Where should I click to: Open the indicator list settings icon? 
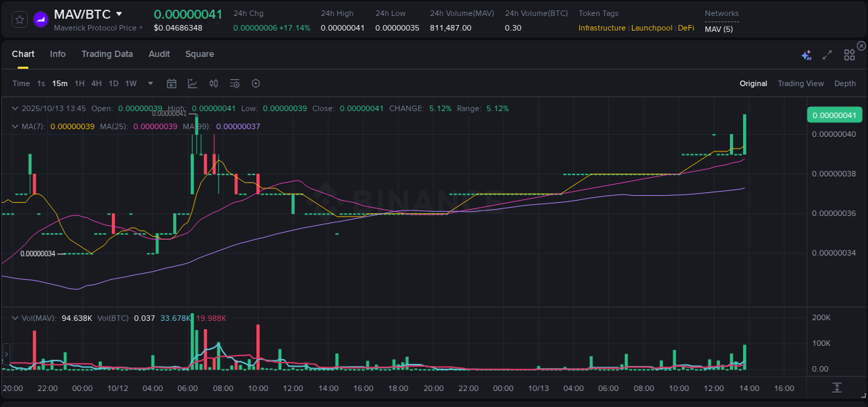tap(234, 83)
